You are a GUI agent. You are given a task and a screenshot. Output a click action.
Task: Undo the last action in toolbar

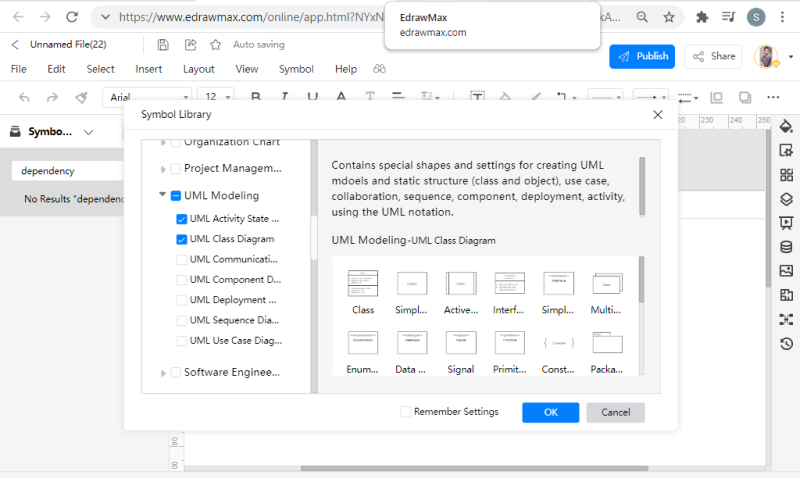tap(24, 97)
